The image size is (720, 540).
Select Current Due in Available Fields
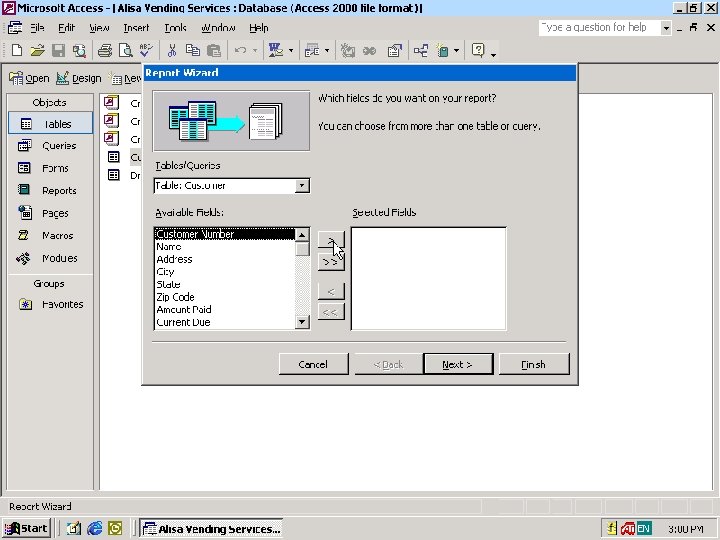click(x=225, y=322)
